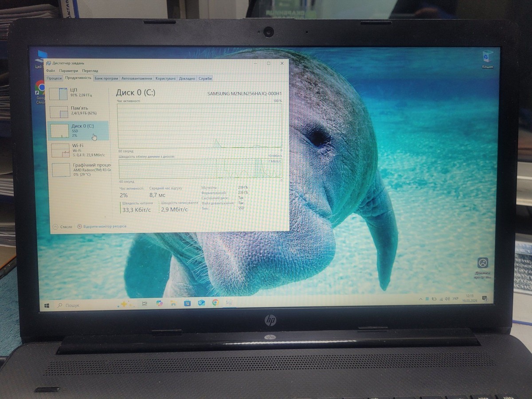Open the Файл menu
532x399 pixels.
pyautogui.click(x=50, y=71)
